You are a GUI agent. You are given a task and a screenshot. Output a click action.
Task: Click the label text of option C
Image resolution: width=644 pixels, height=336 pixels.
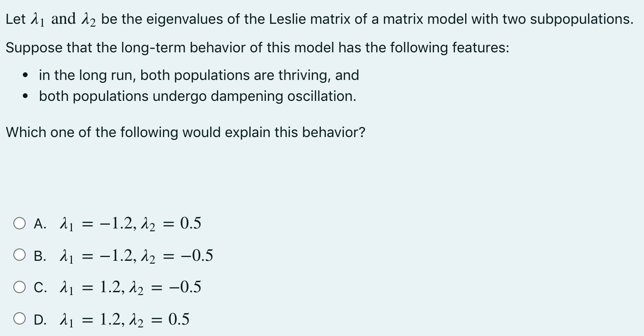point(40,287)
